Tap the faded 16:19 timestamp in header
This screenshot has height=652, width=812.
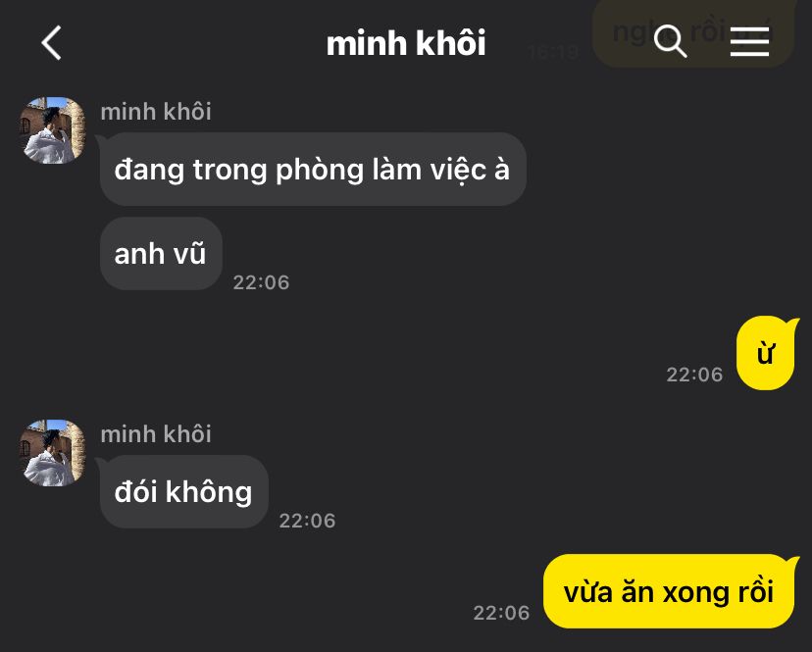(x=553, y=52)
